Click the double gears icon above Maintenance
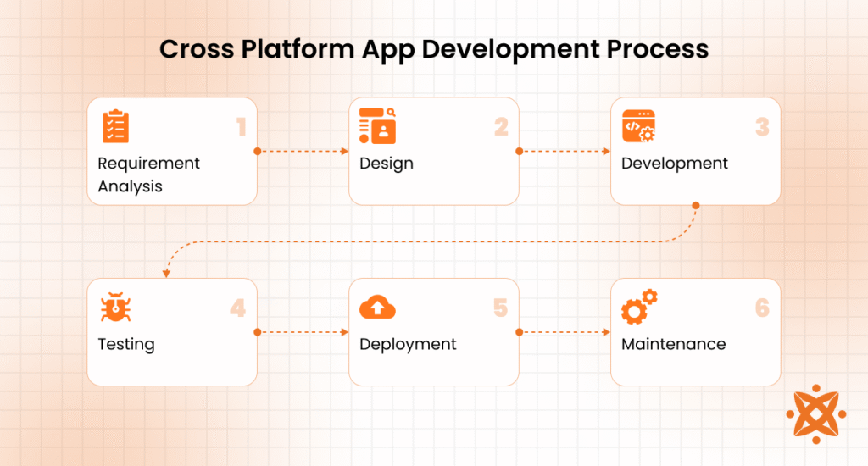Screen dimensions: 868x466 (639, 307)
